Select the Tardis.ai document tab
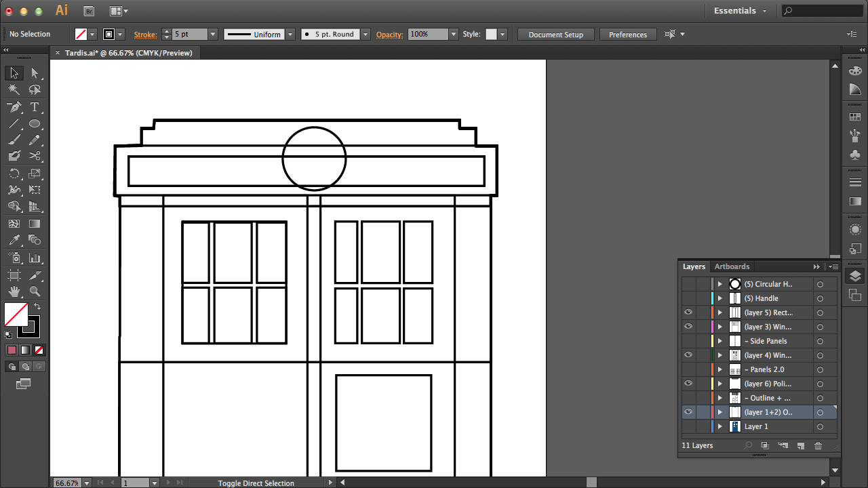This screenshot has width=868, height=488. coord(129,53)
